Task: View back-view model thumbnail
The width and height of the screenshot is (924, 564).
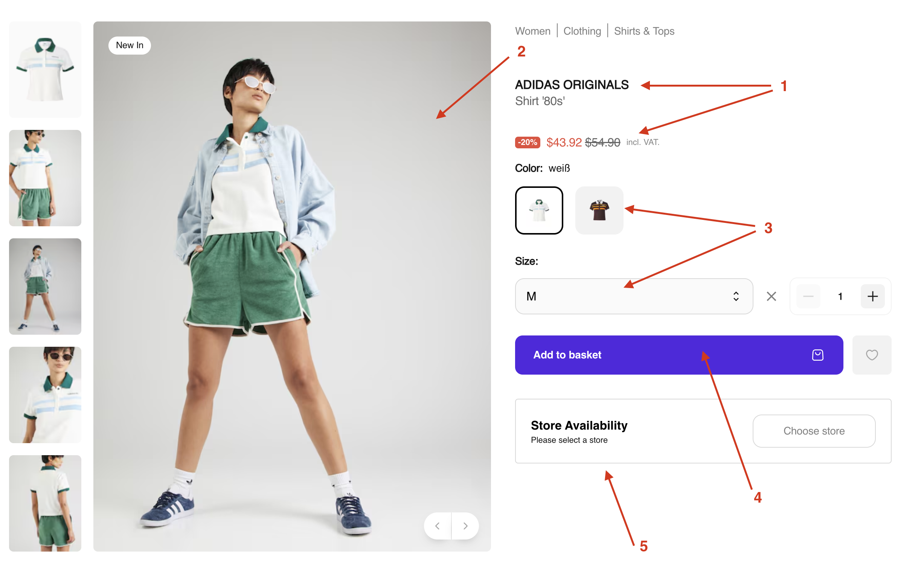Action: click(x=45, y=503)
